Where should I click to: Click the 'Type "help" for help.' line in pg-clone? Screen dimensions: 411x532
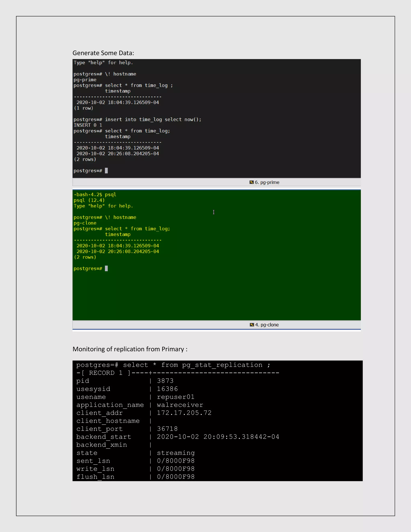(103, 206)
